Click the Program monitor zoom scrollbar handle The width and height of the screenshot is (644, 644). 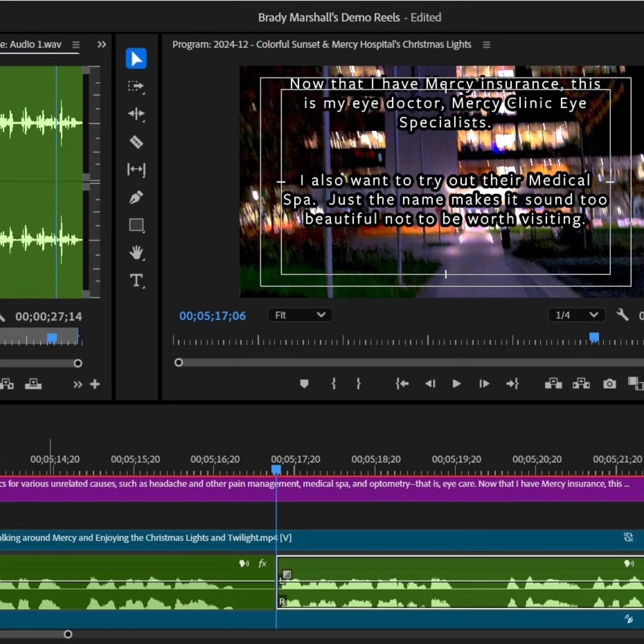click(x=178, y=362)
